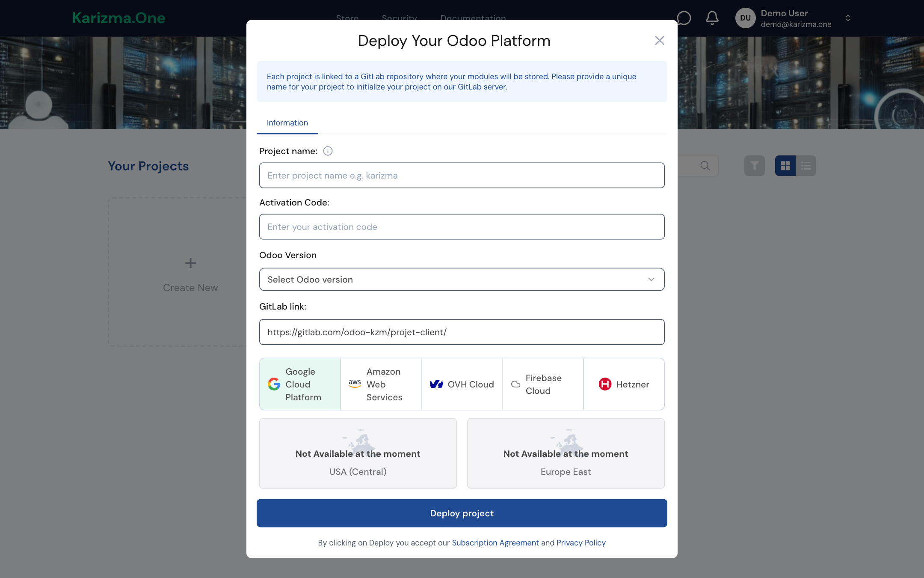Viewport: 924px width, 578px height.
Task: Click the Your Projects heading
Action: (x=148, y=166)
